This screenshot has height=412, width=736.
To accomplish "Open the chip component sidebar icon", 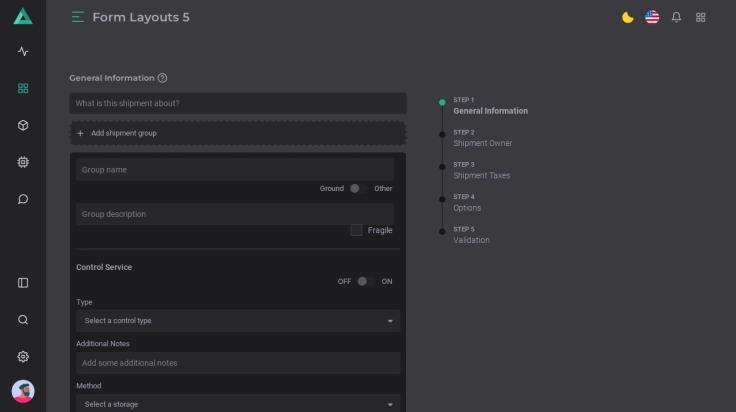I will coord(23,162).
